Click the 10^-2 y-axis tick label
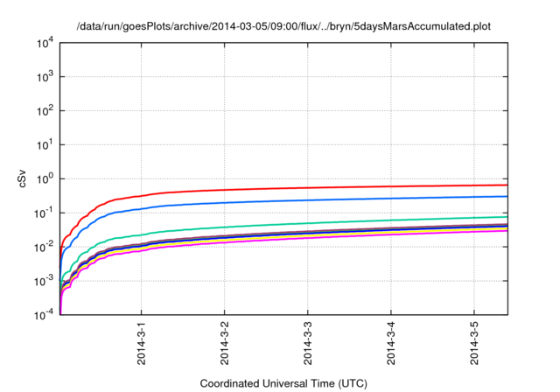 pos(44,248)
